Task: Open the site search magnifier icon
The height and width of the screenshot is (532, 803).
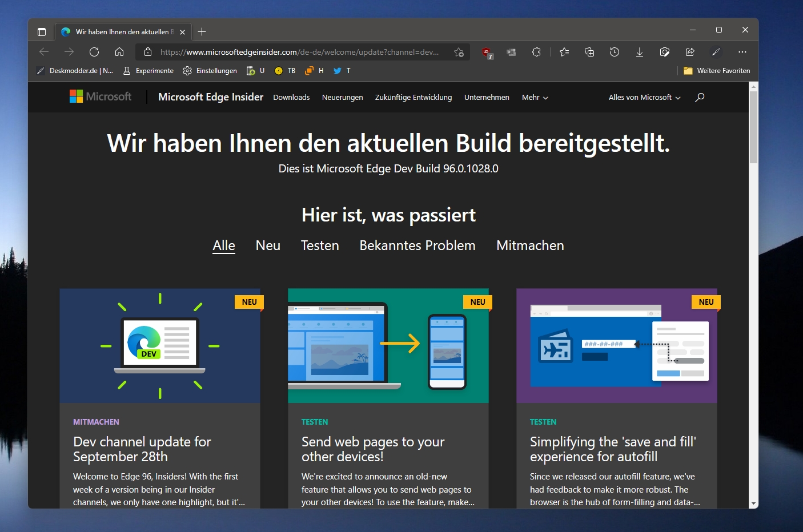Action: [700, 97]
